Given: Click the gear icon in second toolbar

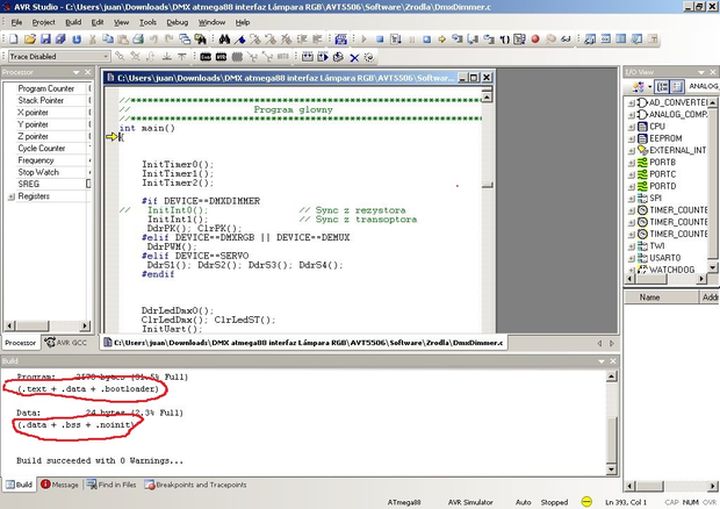Looking at the screenshot, I should 369,57.
